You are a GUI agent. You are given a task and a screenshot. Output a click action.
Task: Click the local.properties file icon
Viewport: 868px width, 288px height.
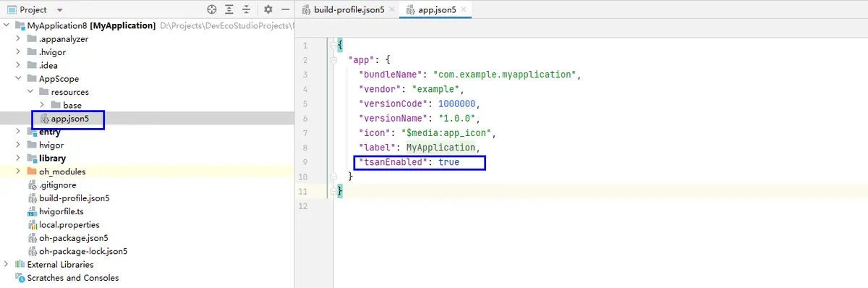coord(31,224)
